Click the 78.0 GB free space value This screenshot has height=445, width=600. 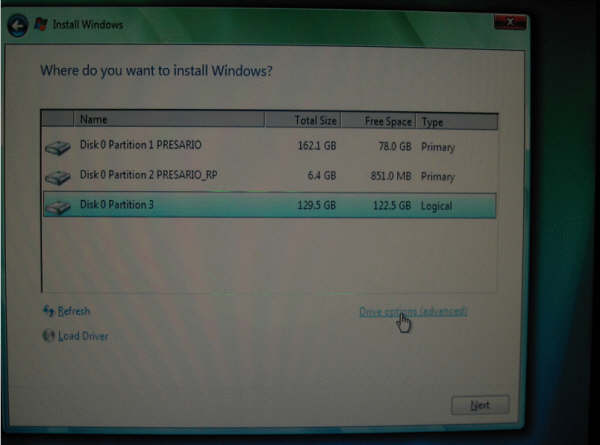395,146
